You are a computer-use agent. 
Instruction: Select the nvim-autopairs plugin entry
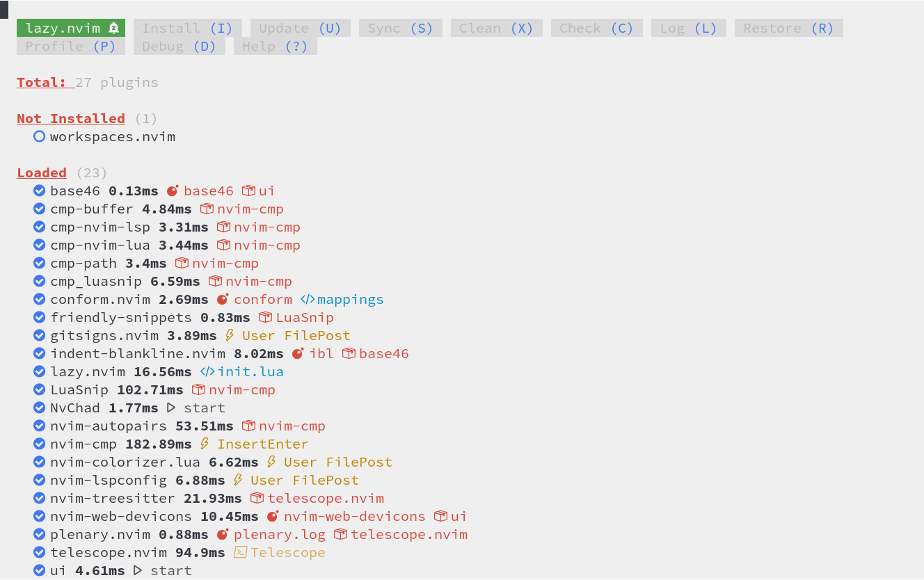(x=109, y=426)
